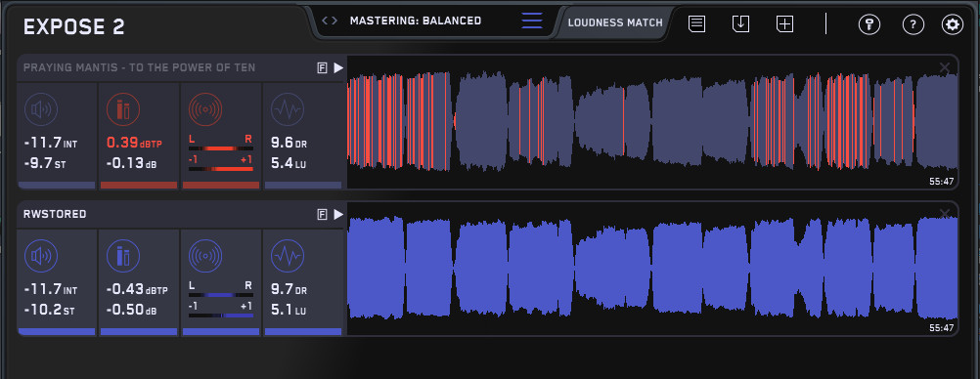The image size is (980, 379).
Task: Click the -0.13 dB peak value
Action: coord(132,164)
